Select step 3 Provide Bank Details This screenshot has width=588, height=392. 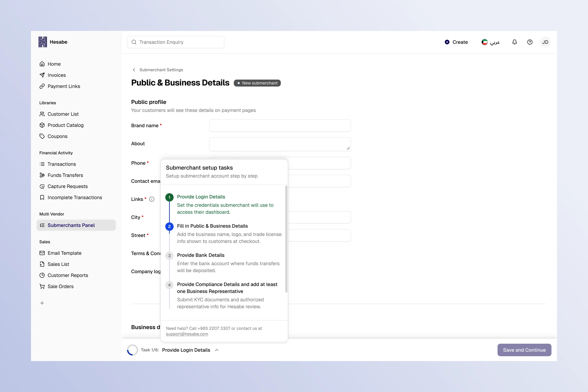click(224, 263)
